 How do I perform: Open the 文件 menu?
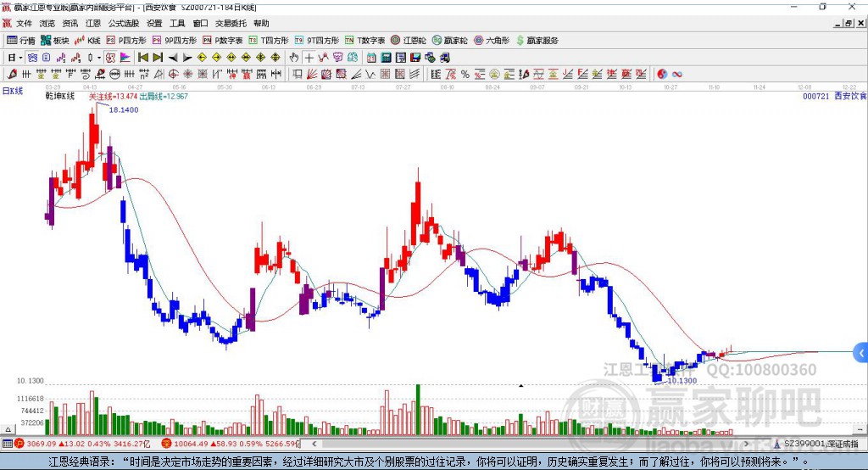tap(24, 23)
